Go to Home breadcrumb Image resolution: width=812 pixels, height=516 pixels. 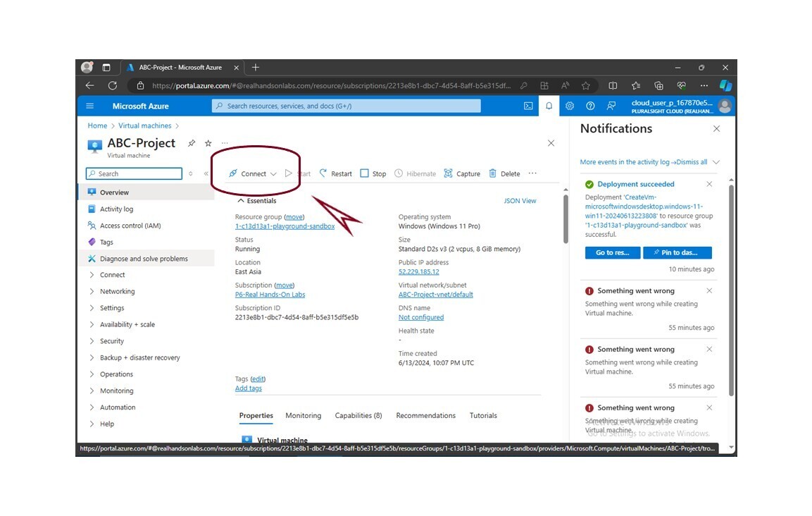point(97,126)
